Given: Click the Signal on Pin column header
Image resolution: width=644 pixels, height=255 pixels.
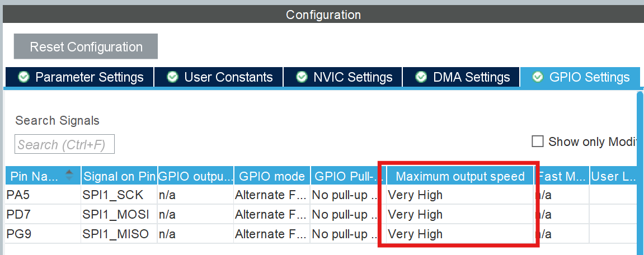Looking at the screenshot, I should 119,176.
